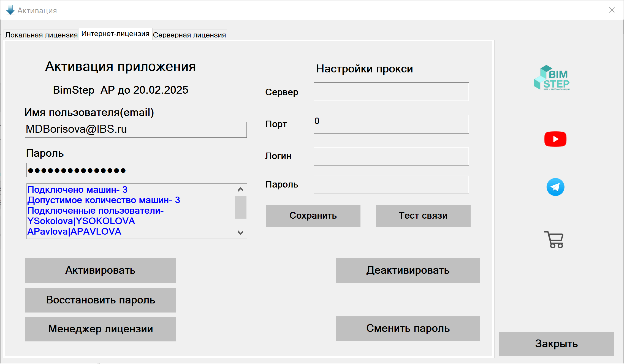Click the status list scrollbar thumb

click(x=241, y=207)
